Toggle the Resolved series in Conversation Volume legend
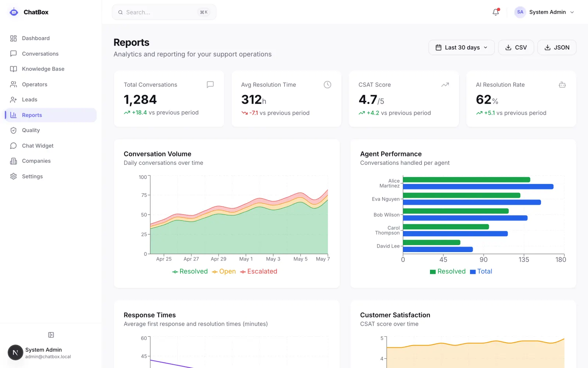588x368 pixels. click(190, 272)
